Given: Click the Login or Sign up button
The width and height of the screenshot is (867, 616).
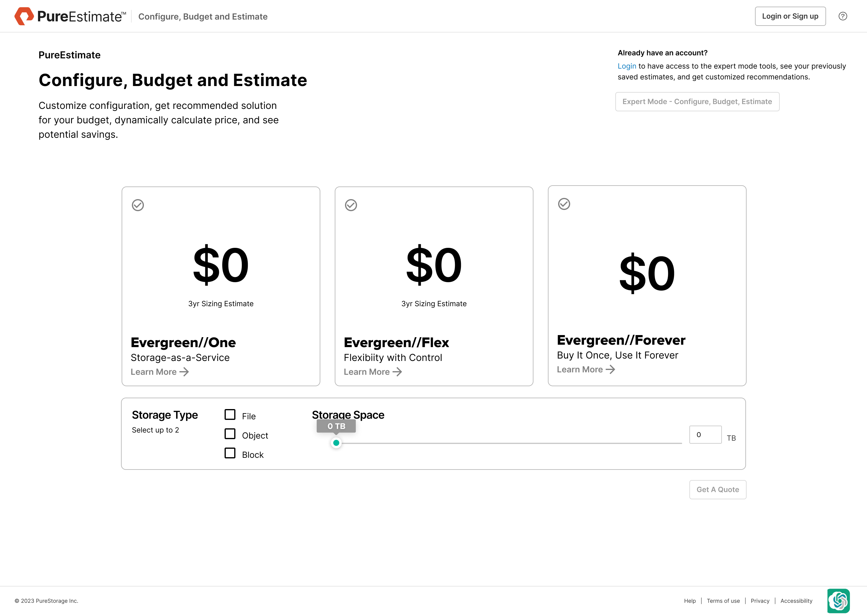Looking at the screenshot, I should coord(790,16).
